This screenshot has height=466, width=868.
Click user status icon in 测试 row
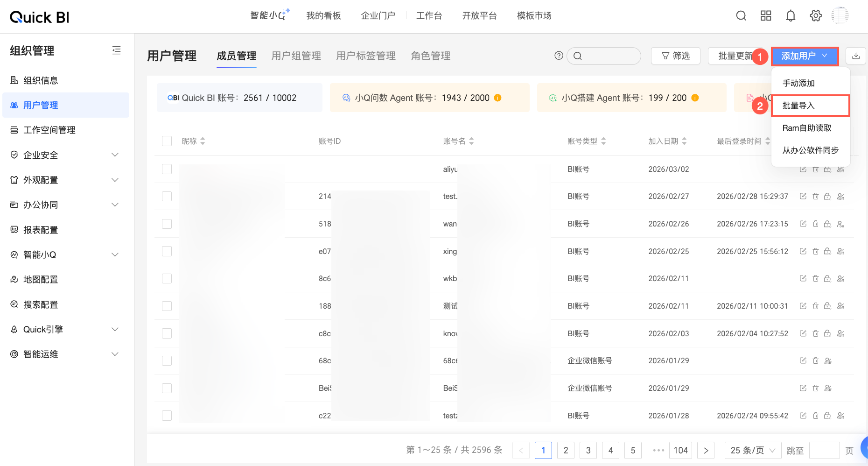[x=840, y=306]
